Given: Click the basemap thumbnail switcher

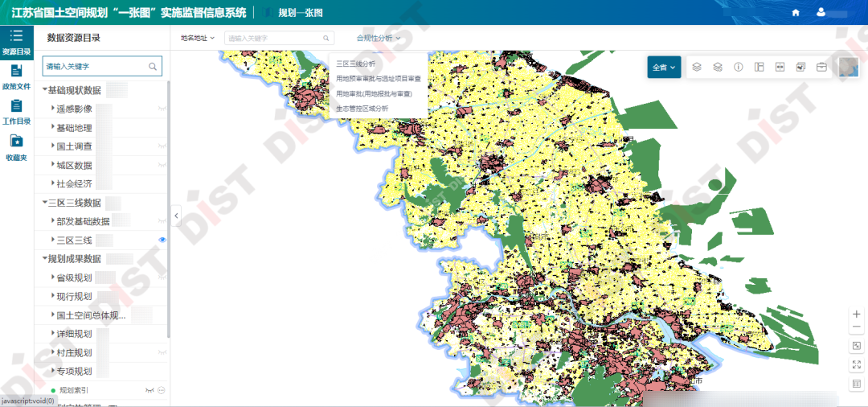Looking at the screenshot, I should (x=849, y=67).
